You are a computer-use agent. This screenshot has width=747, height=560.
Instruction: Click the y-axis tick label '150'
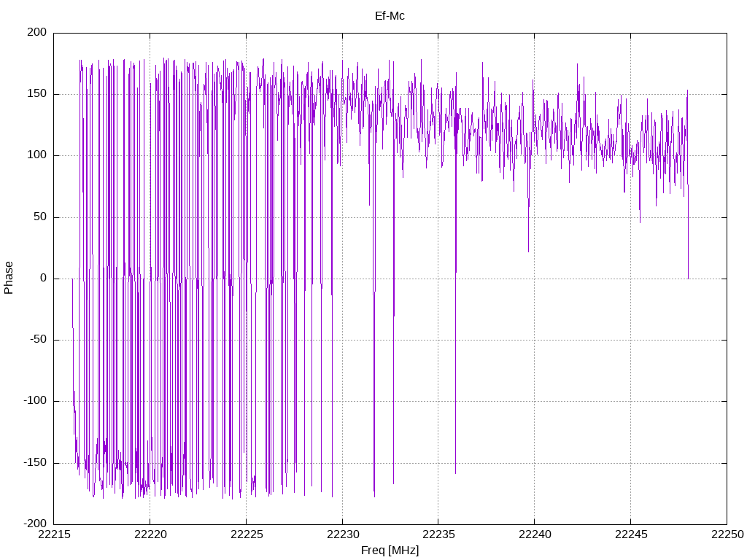tap(37, 94)
